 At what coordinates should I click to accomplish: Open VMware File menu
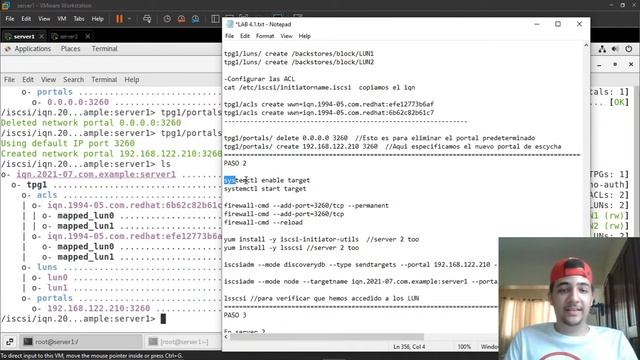pyautogui.click(x=10, y=19)
